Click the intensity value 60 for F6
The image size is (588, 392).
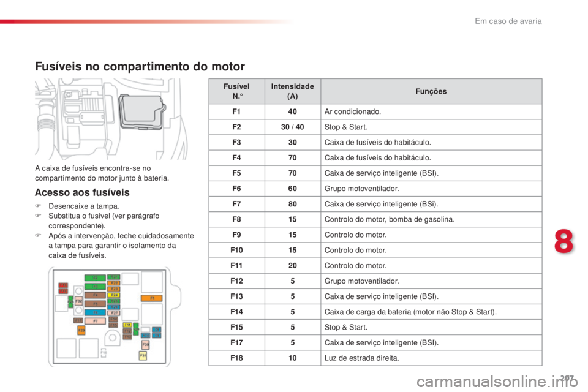pyautogui.click(x=293, y=188)
